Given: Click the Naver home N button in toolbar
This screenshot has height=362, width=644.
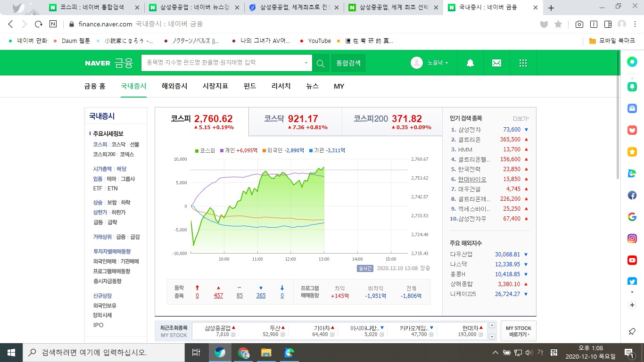Looking at the screenshot, I should click(x=53, y=24).
